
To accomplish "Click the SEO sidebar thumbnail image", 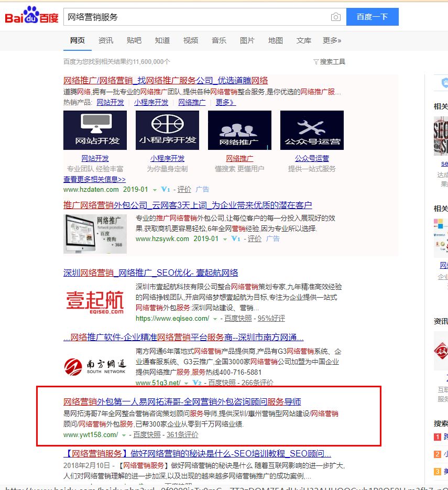I will tap(441, 136).
